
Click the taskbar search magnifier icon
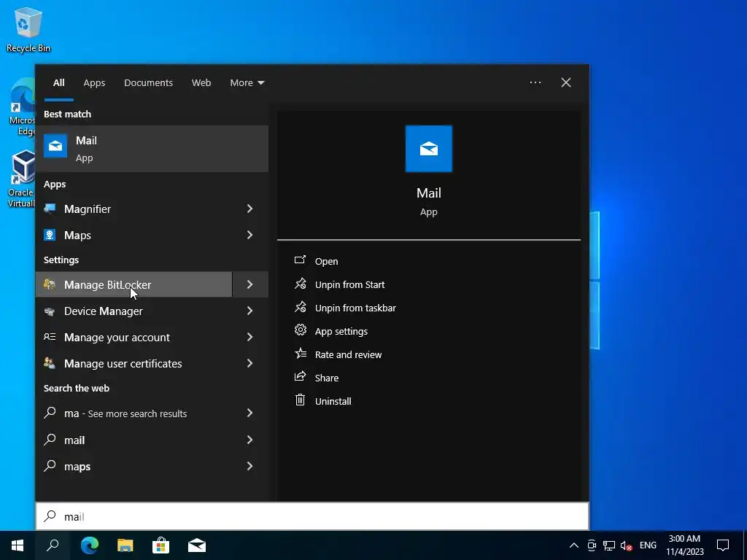[x=53, y=545]
